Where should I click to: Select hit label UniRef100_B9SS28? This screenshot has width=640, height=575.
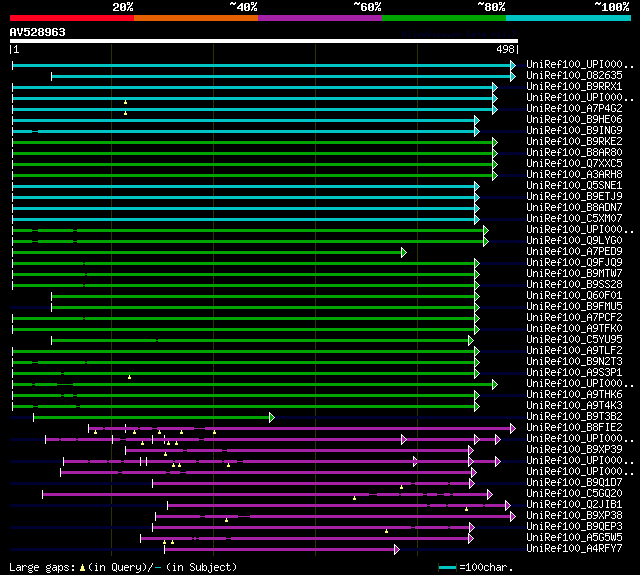click(574, 285)
